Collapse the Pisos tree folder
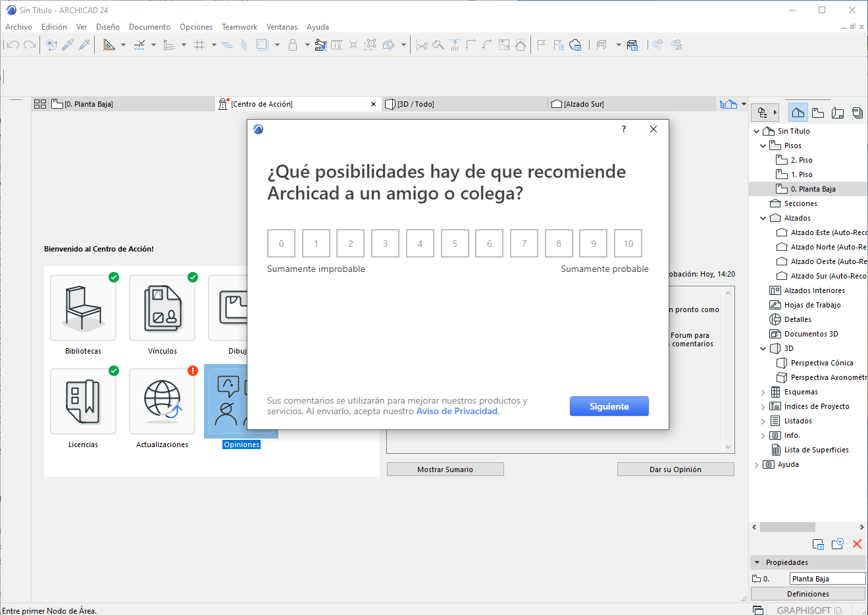Image resolution: width=868 pixels, height=615 pixels. (763, 146)
